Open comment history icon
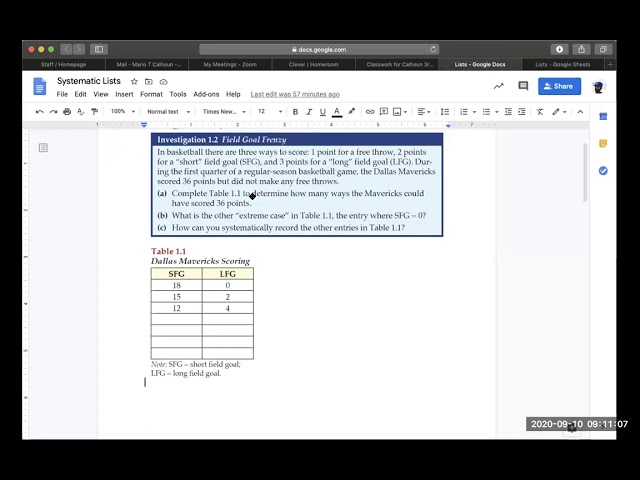Screen dimensions: 640x480 tap(523, 86)
